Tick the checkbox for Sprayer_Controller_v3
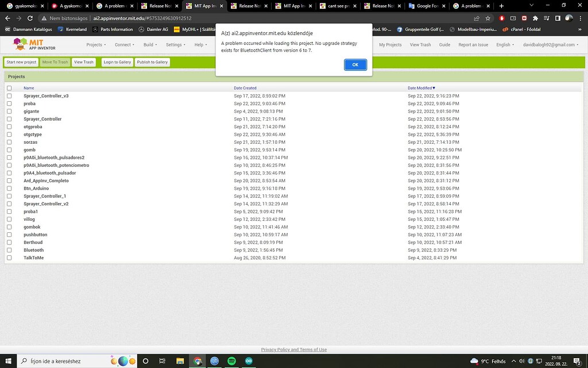588x368 pixels. (x=9, y=96)
